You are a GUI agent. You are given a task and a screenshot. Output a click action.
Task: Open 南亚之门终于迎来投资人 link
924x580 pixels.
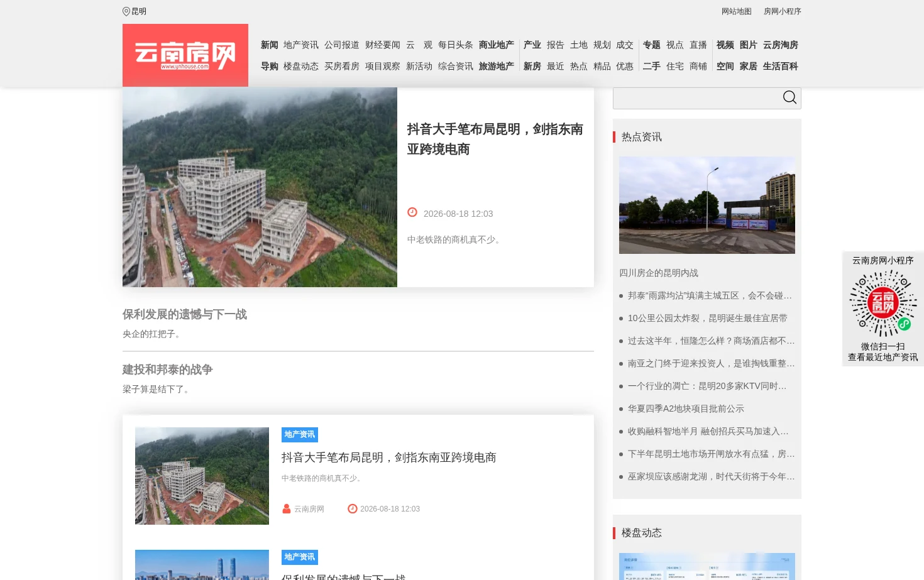click(x=711, y=363)
